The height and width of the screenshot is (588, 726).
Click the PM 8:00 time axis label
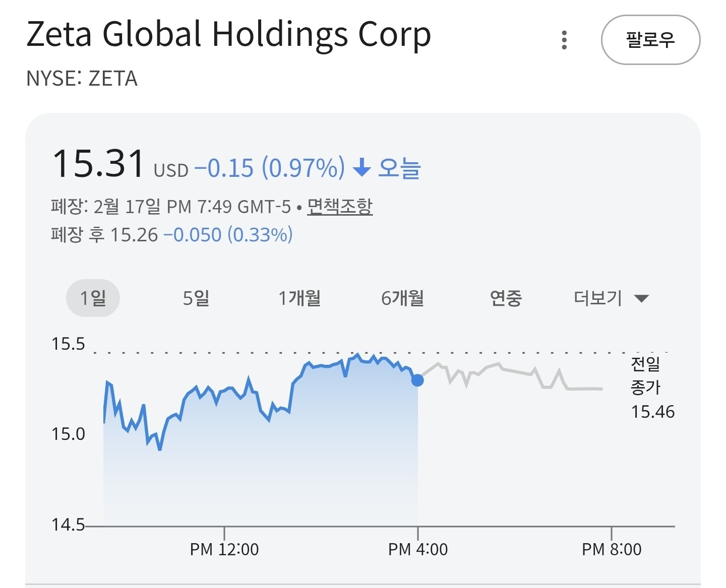612,549
